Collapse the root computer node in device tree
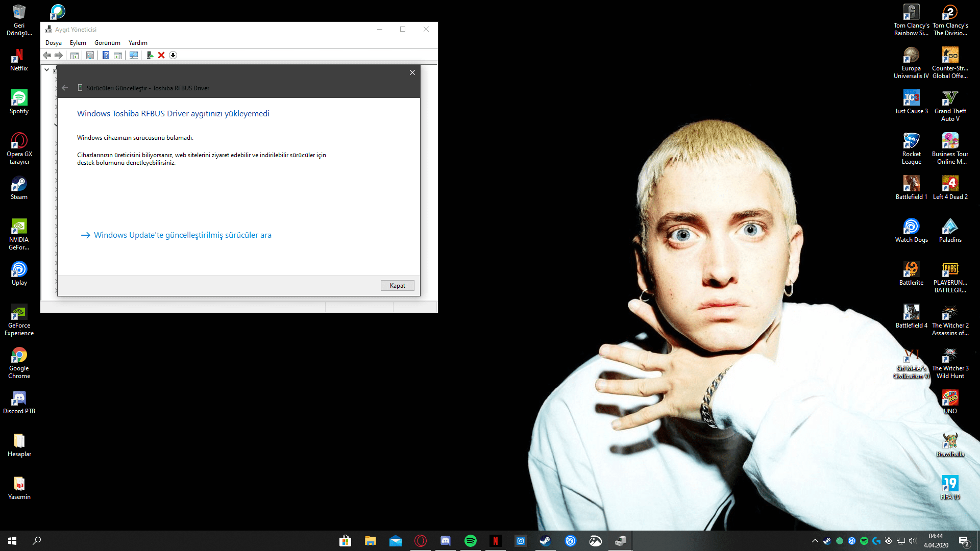Viewport: 980px width, 551px height. tap(47, 69)
